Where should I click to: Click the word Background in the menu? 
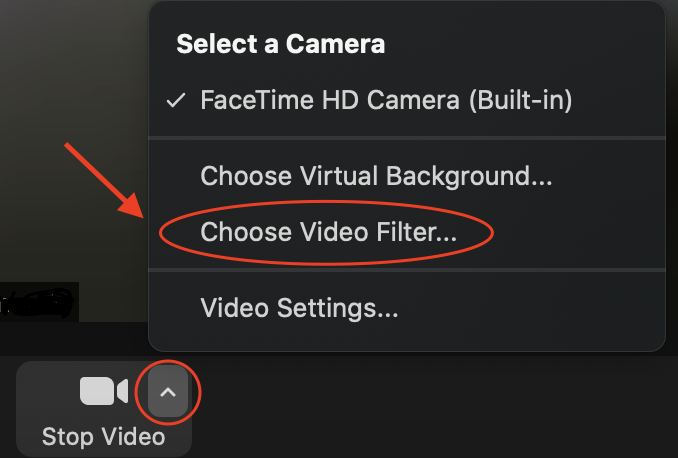(x=469, y=177)
